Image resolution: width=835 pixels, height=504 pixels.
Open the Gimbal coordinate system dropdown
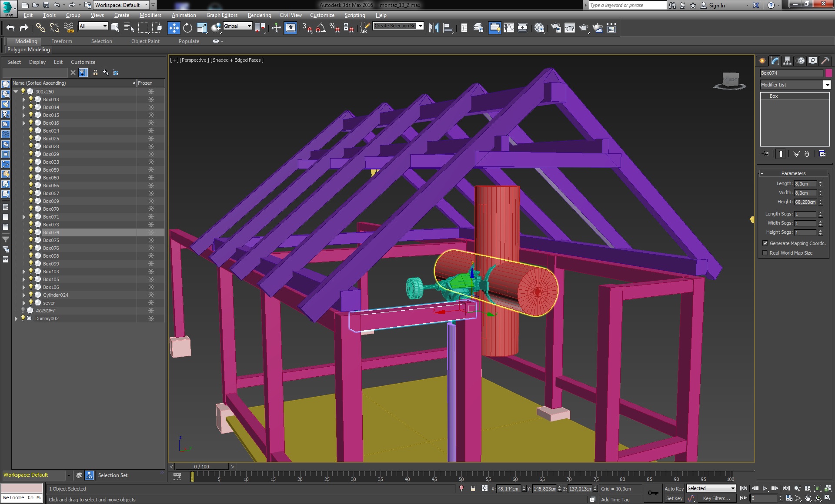(237, 26)
